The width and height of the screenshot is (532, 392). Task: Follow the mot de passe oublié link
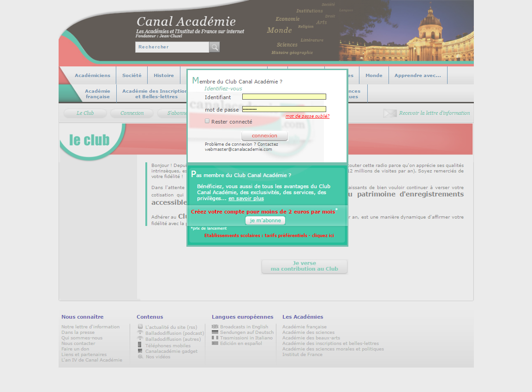[x=307, y=116]
